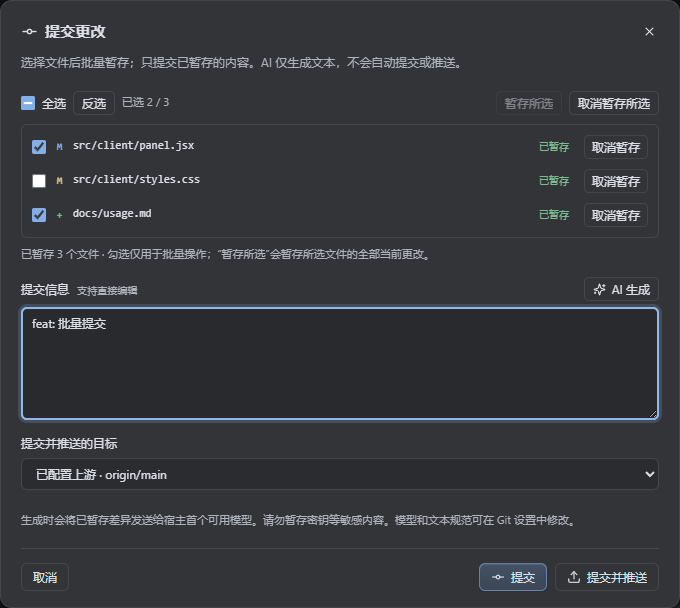Click the 取消暂存所选 button
This screenshot has width=680, height=608.
tap(613, 103)
